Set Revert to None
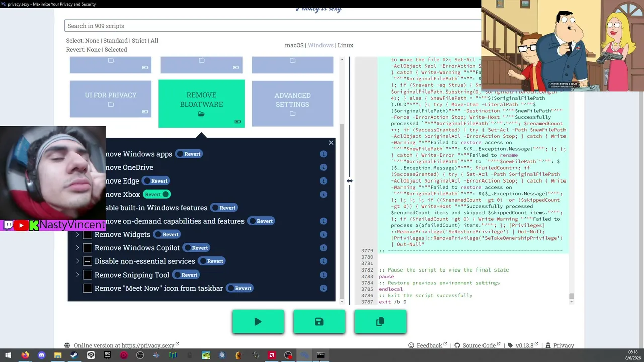The width and height of the screenshot is (644, 362). click(x=94, y=50)
